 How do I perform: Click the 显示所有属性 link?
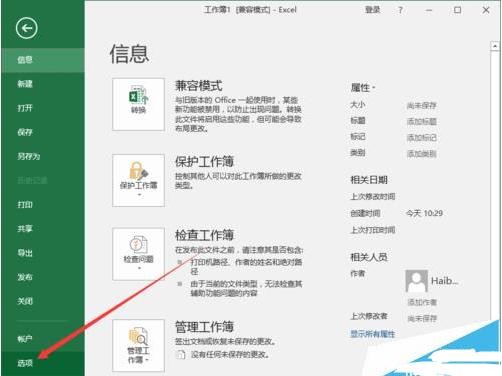(x=373, y=334)
